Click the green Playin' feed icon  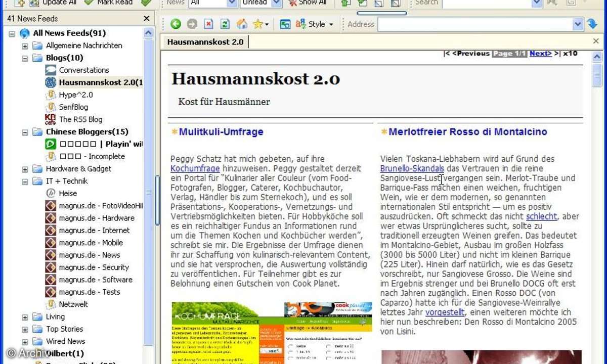51,144
